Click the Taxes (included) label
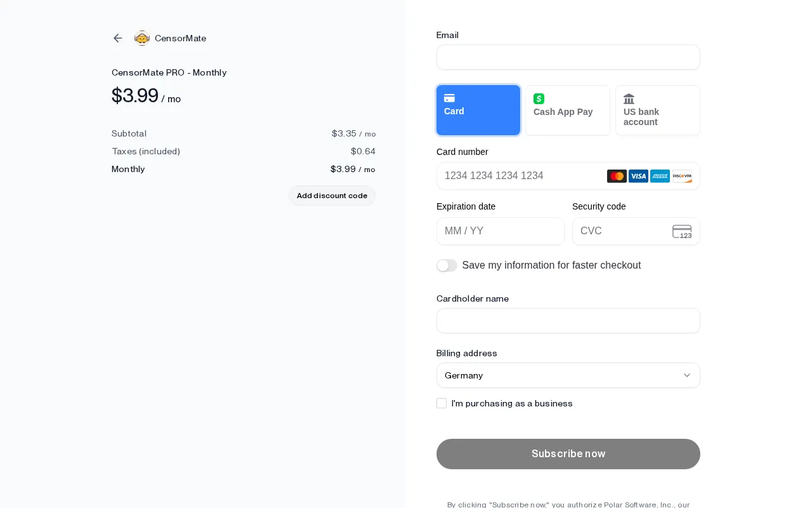 click(x=146, y=151)
